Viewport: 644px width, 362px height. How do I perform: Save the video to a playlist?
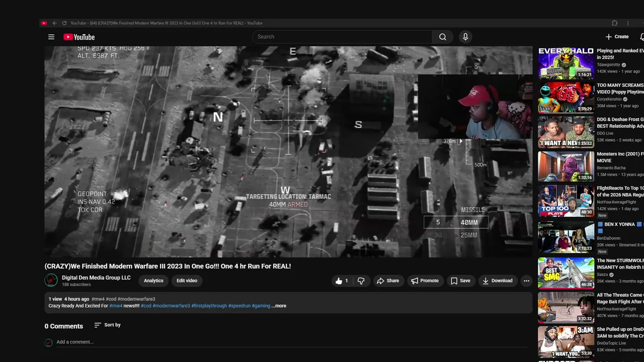point(460,281)
